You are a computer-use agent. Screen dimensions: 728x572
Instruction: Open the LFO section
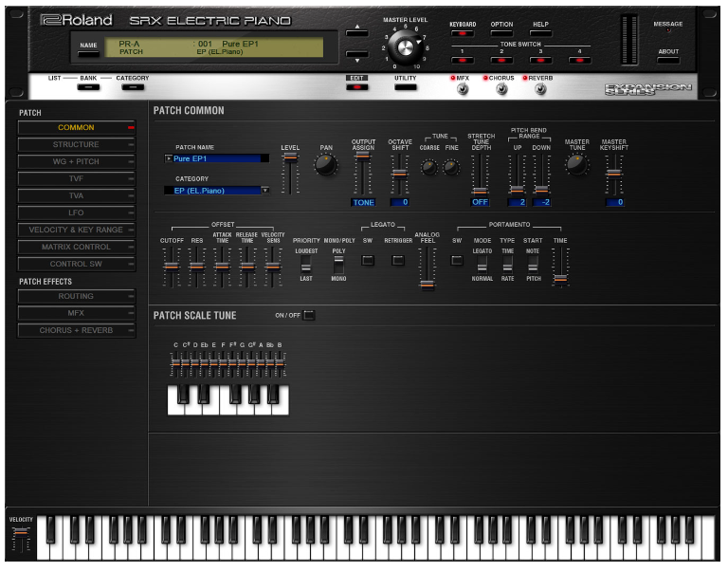76,212
